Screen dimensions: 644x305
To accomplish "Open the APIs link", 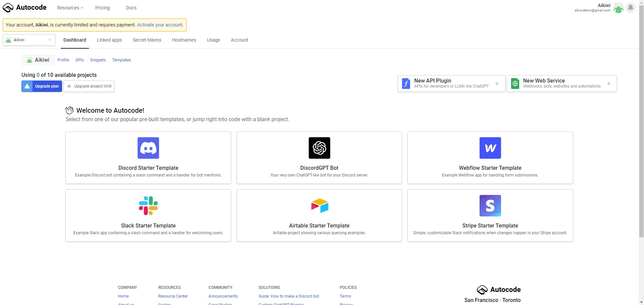I will click(x=80, y=60).
